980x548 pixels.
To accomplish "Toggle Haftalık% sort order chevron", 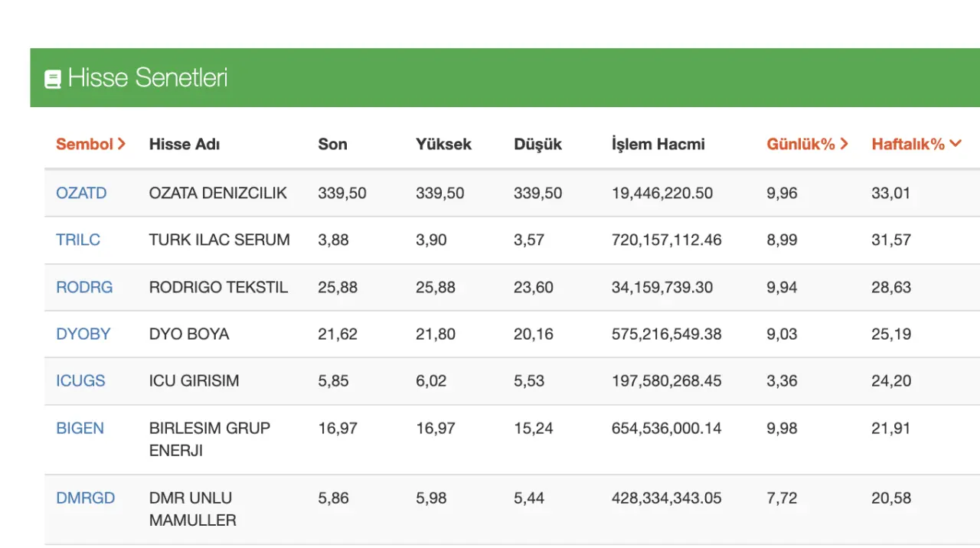I will click(x=955, y=144).
